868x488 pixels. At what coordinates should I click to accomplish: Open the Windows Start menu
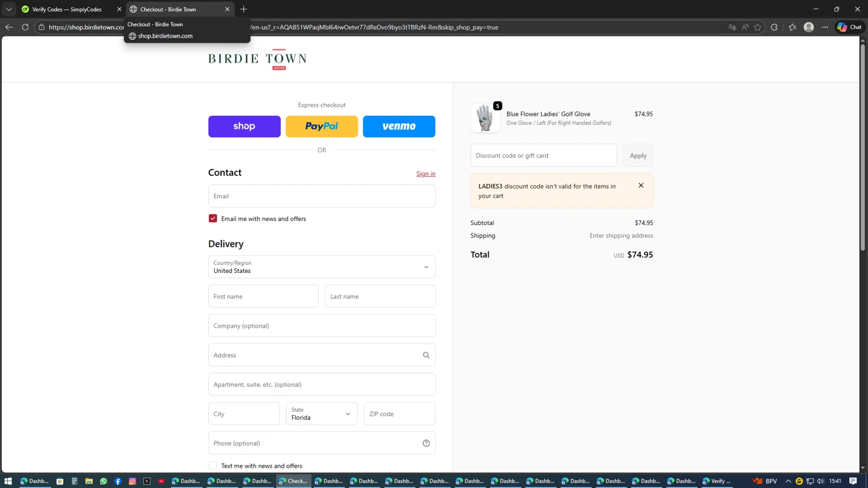pos(8,481)
